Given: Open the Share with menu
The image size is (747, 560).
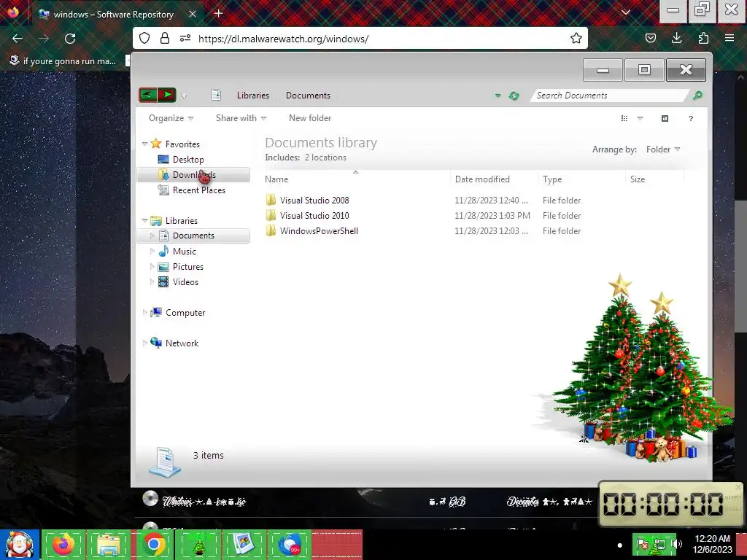Looking at the screenshot, I should coord(241,118).
